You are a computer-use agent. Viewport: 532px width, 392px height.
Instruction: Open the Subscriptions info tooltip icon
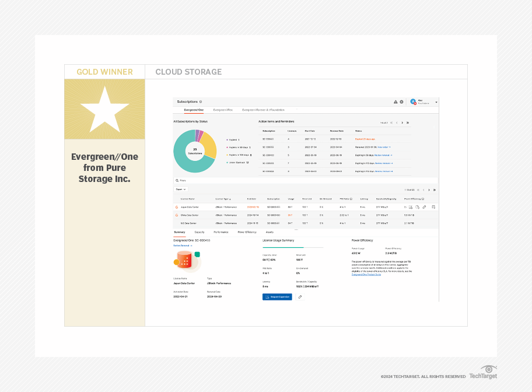200,101
